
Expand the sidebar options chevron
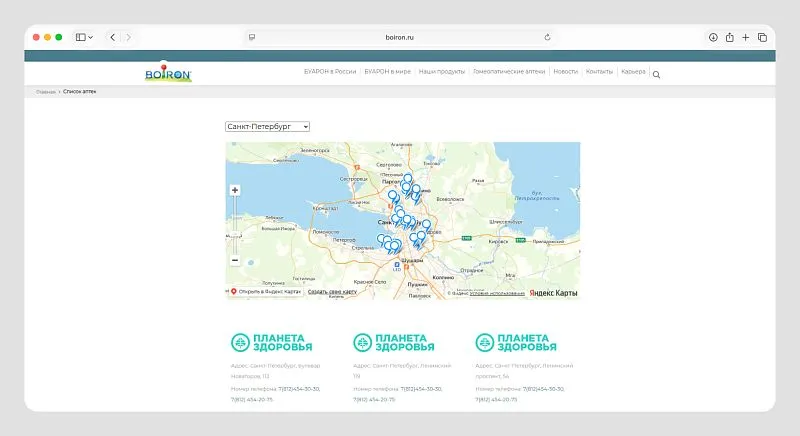90,37
